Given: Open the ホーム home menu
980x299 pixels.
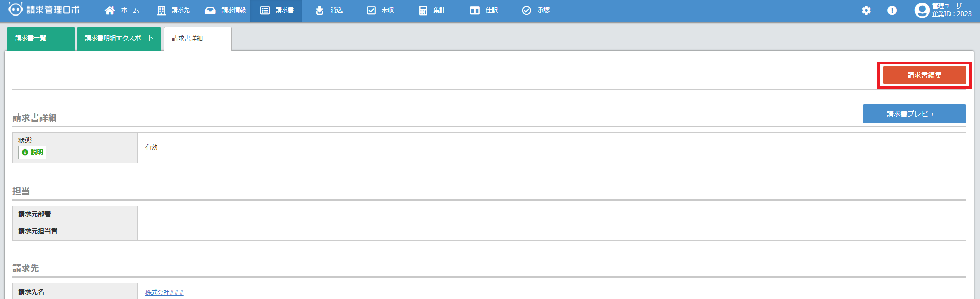Looking at the screenshot, I should click(x=122, y=10).
